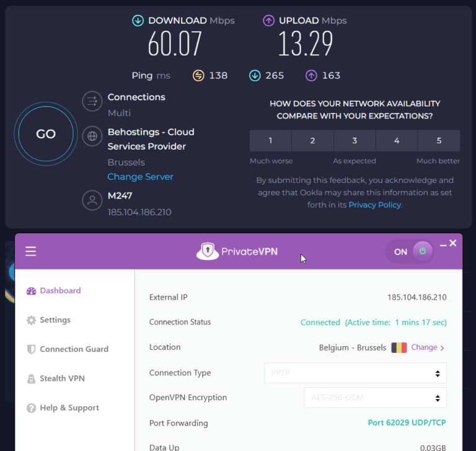Screen dimensions: 476x451
Task: Rate network availability 3 (As expected)
Action: 355,141
